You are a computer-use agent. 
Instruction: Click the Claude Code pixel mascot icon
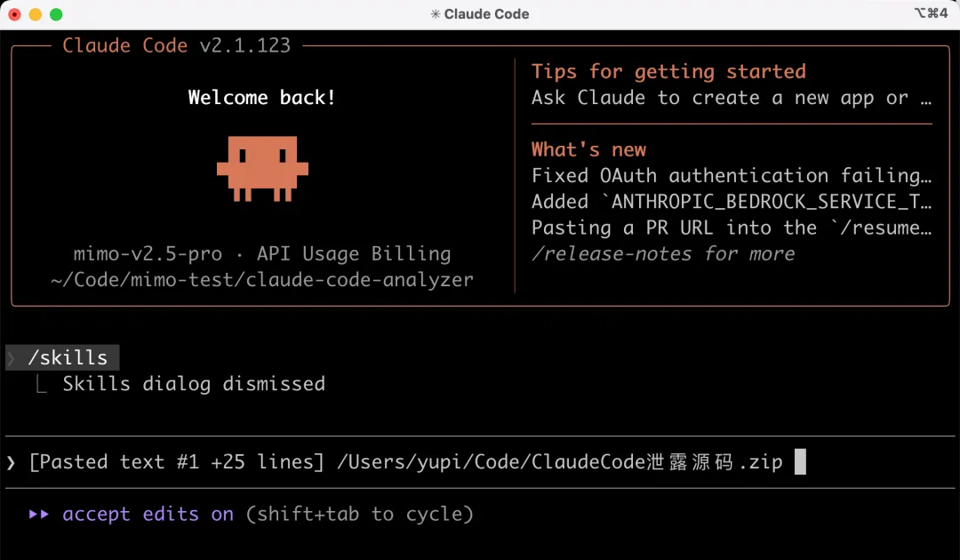262,167
